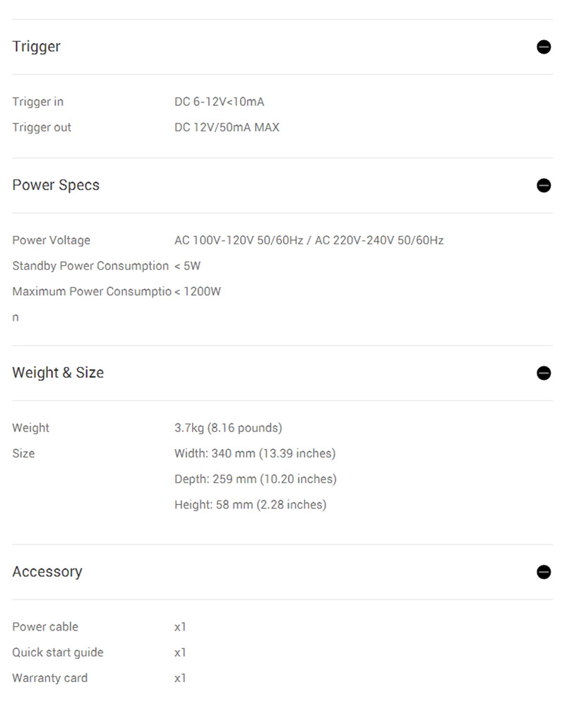
Task: Click the DC 12V/50mA MAX value
Action: 227,128
